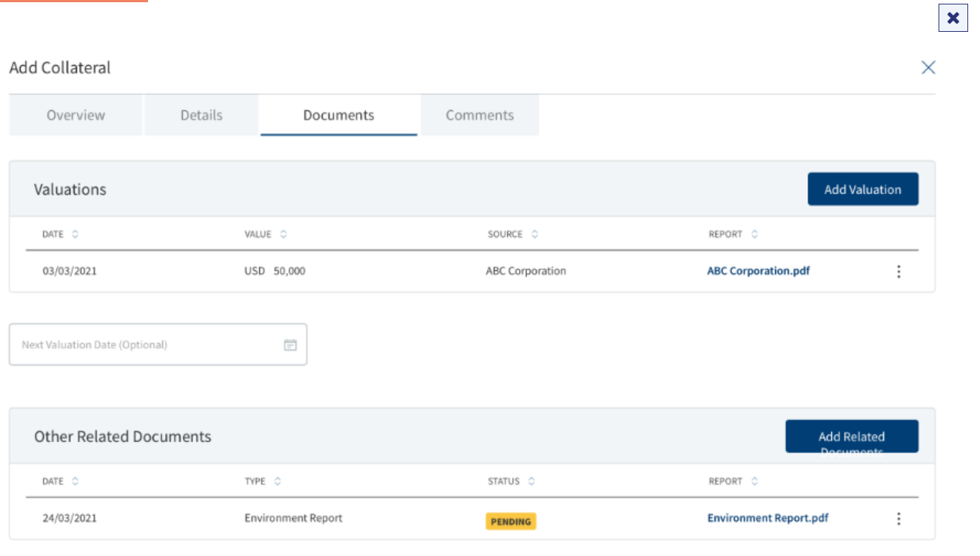Click the Add Related Documents button

(852, 437)
